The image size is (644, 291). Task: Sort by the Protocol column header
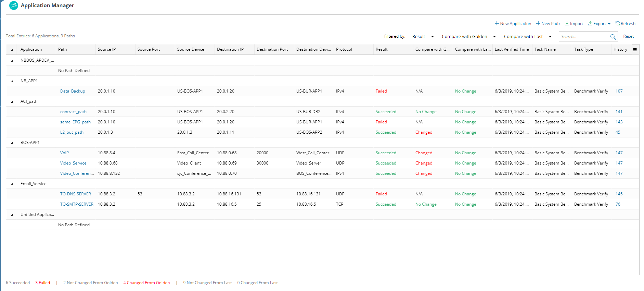coord(344,49)
